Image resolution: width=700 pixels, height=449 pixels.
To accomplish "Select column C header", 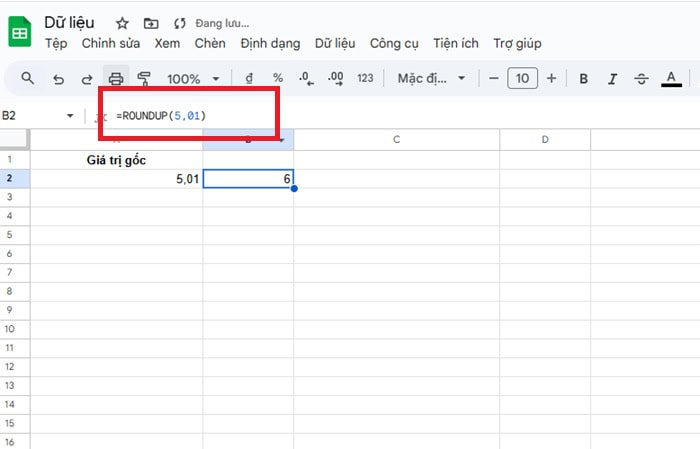I will click(x=396, y=140).
